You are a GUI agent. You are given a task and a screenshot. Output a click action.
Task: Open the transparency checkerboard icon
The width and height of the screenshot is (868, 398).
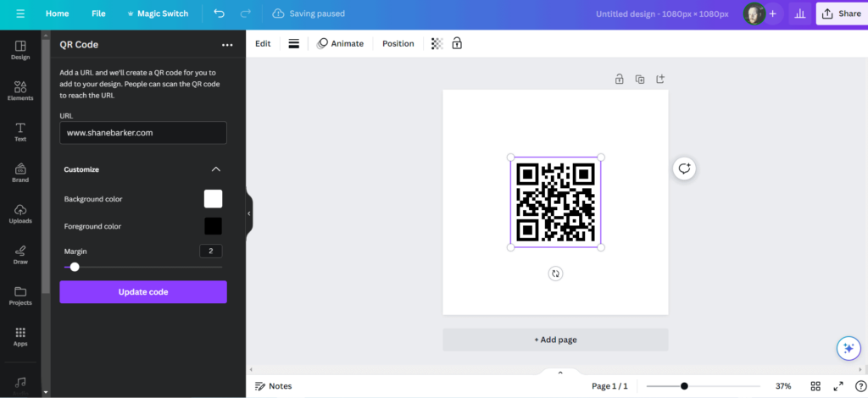437,44
